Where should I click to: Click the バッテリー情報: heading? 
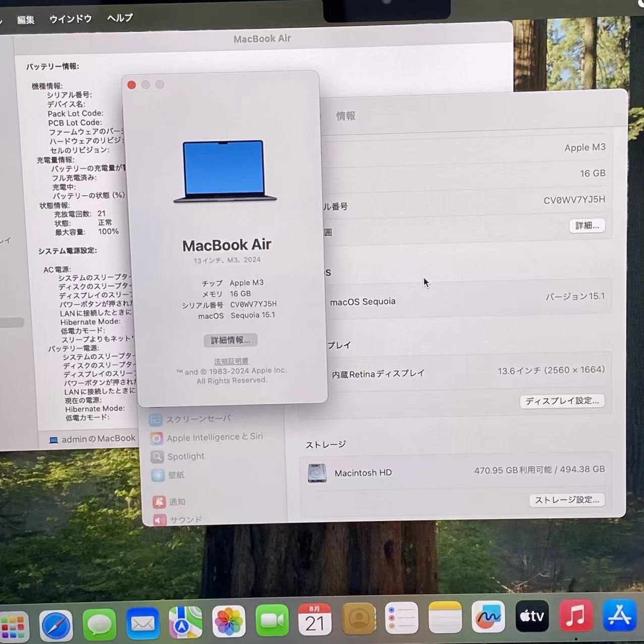(x=52, y=67)
